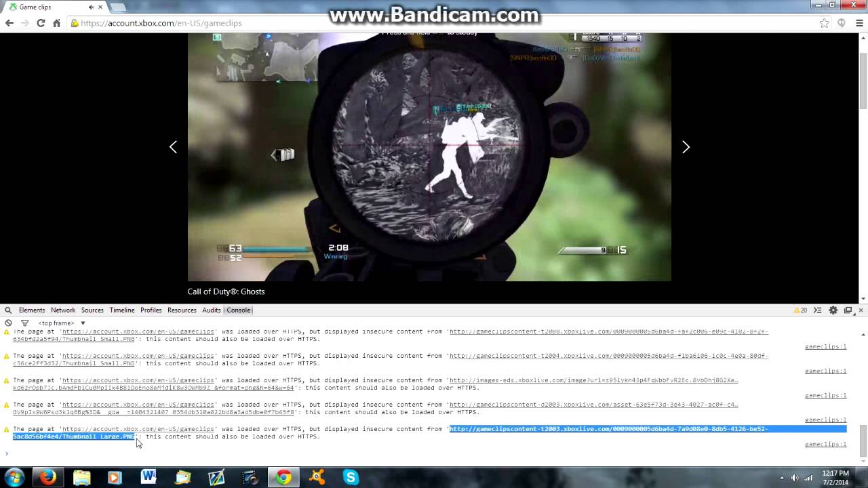Click the extension icon next to the star

click(841, 23)
